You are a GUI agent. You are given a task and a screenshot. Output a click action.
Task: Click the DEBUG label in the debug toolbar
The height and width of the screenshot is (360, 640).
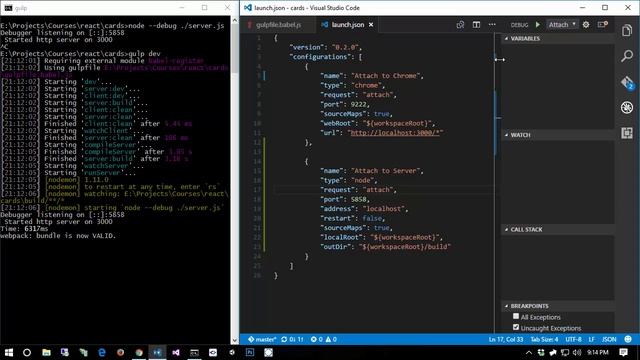[519, 25]
